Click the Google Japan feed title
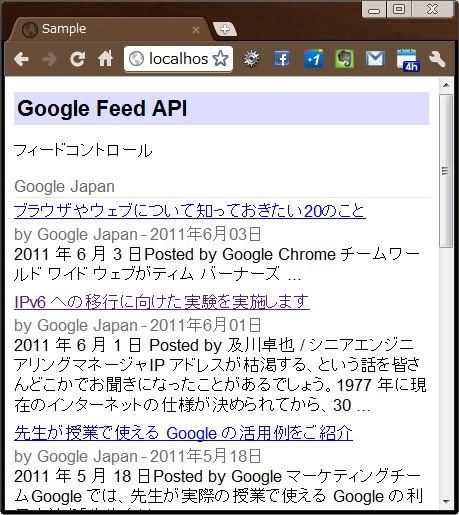This screenshot has width=459, height=515. click(x=64, y=186)
